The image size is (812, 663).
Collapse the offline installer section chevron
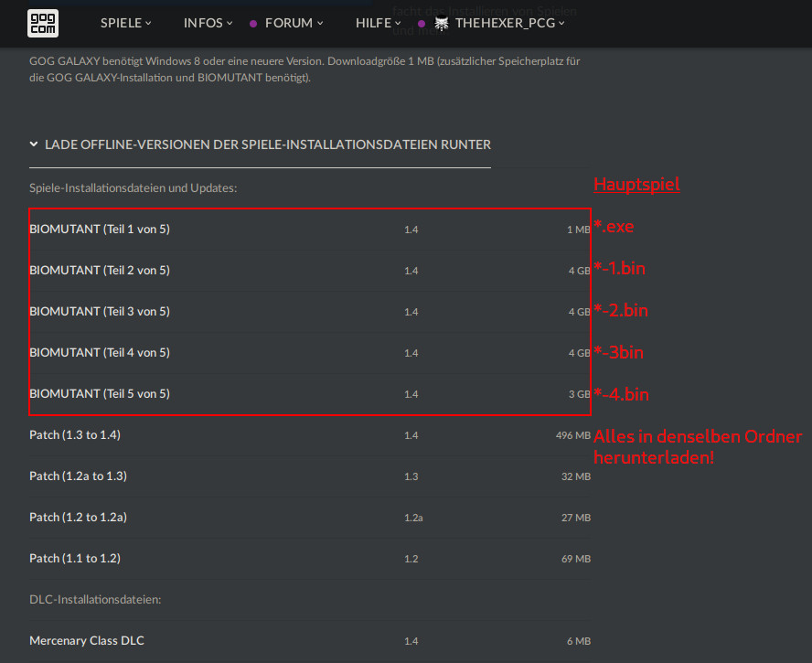(34, 144)
